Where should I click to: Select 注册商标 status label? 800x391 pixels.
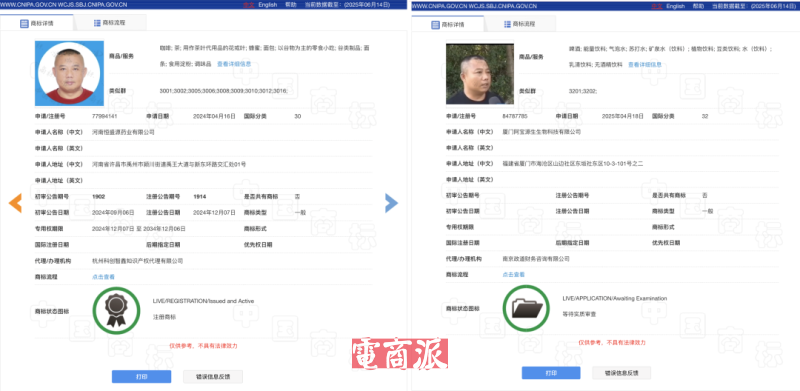click(164, 317)
